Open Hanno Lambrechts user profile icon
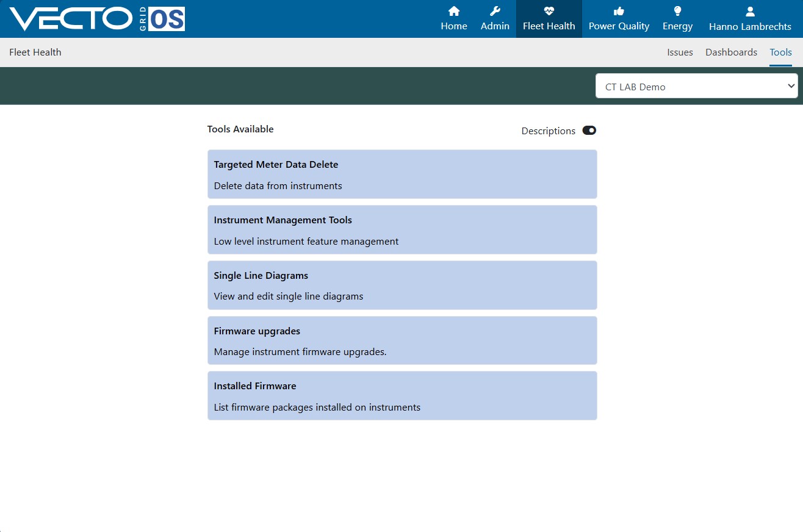 click(751, 11)
